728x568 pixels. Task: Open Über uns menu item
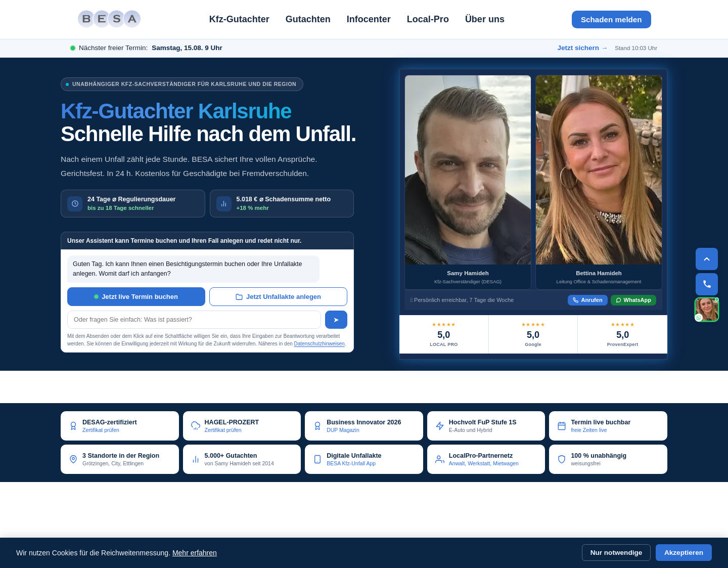click(x=485, y=19)
